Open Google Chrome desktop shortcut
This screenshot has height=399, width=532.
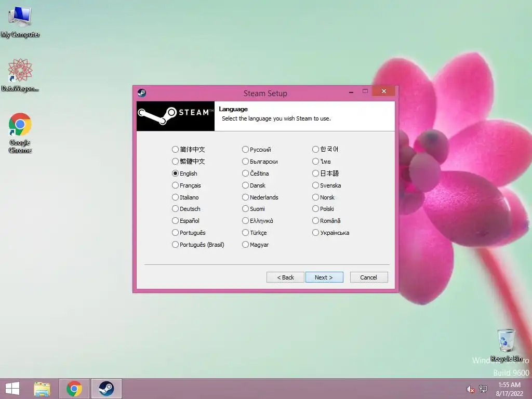[20, 132]
